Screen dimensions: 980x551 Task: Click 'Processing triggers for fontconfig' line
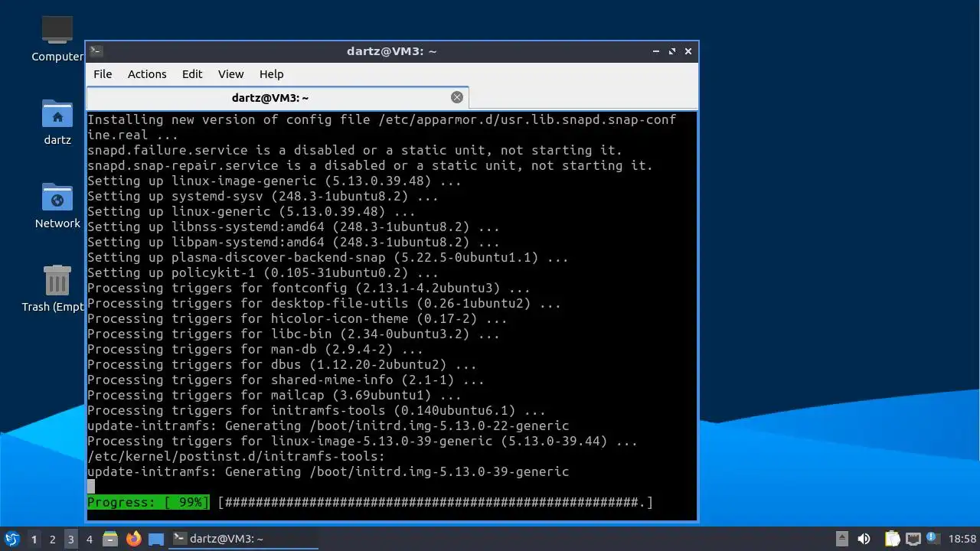click(309, 288)
